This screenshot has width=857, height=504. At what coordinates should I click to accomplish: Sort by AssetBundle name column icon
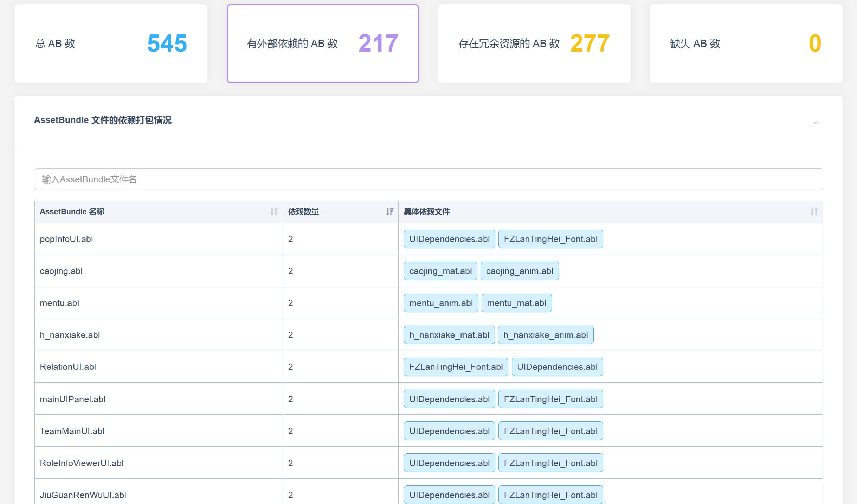pos(274,211)
